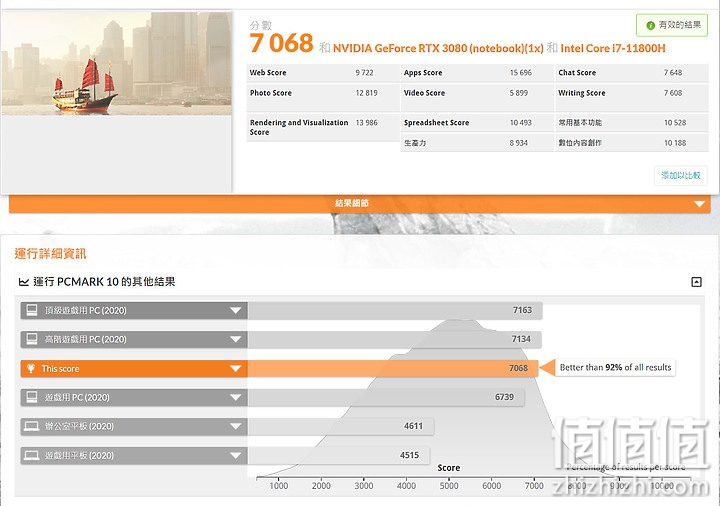Click the laptop icon in 遊戲用平板 (2020) row
This screenshot has height=506, width=720.
[x=32, y=455]
